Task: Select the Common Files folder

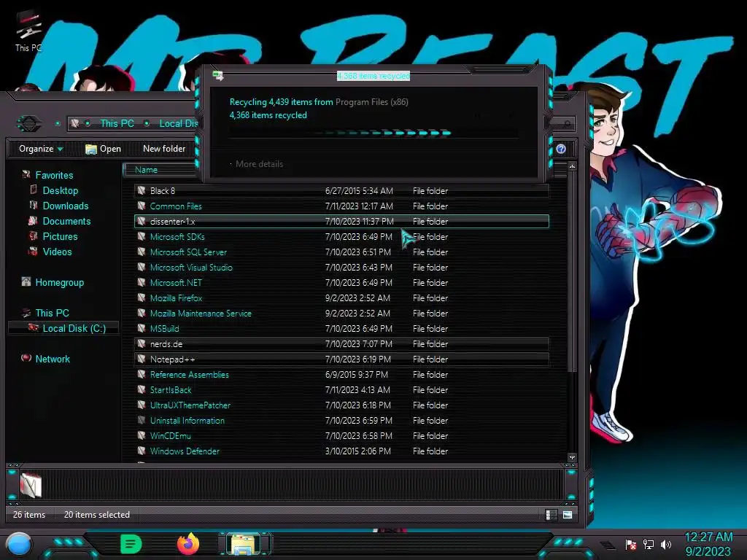Action: coord(341,206)
